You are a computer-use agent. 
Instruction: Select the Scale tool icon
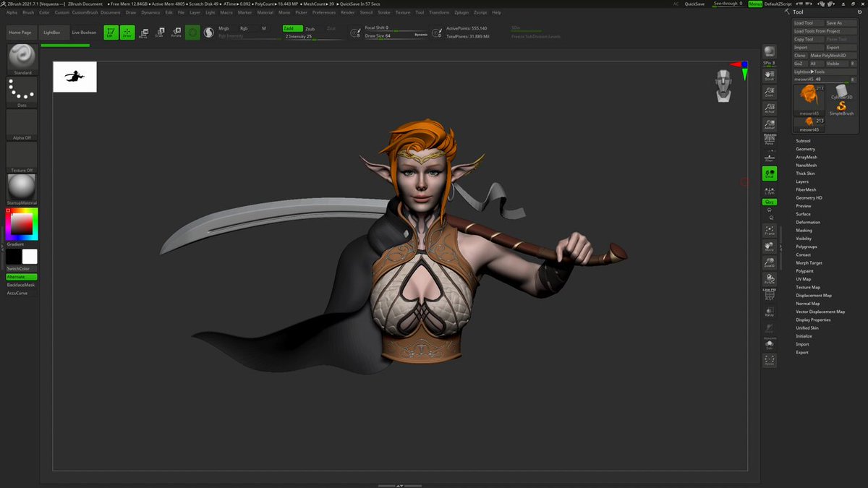pos(159,33)
